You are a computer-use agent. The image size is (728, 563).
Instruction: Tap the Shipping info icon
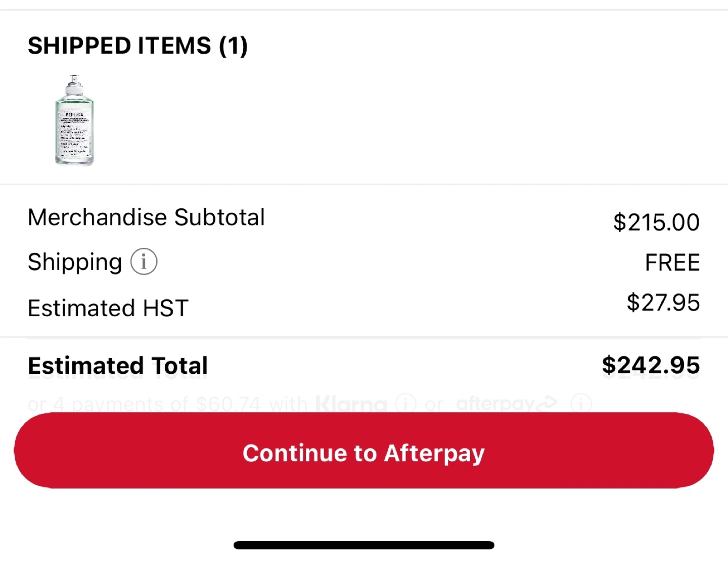[x=144, y=262]
